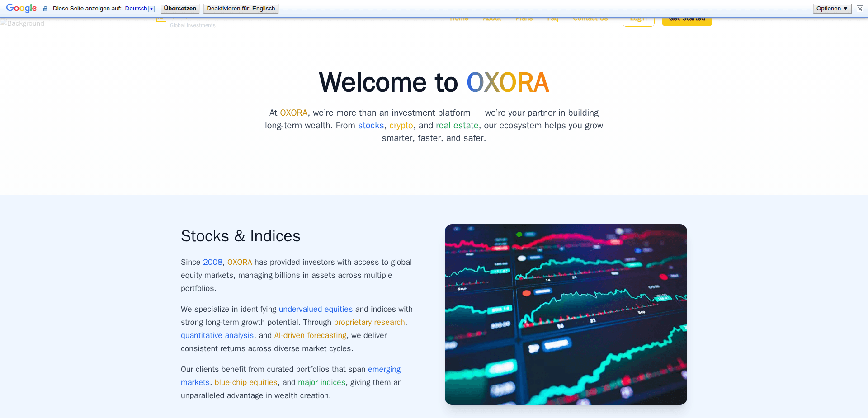Open the Faq navigation link
Image resolution: width=868 pixels, height=418 pixels.
click(x=552, y=18)
